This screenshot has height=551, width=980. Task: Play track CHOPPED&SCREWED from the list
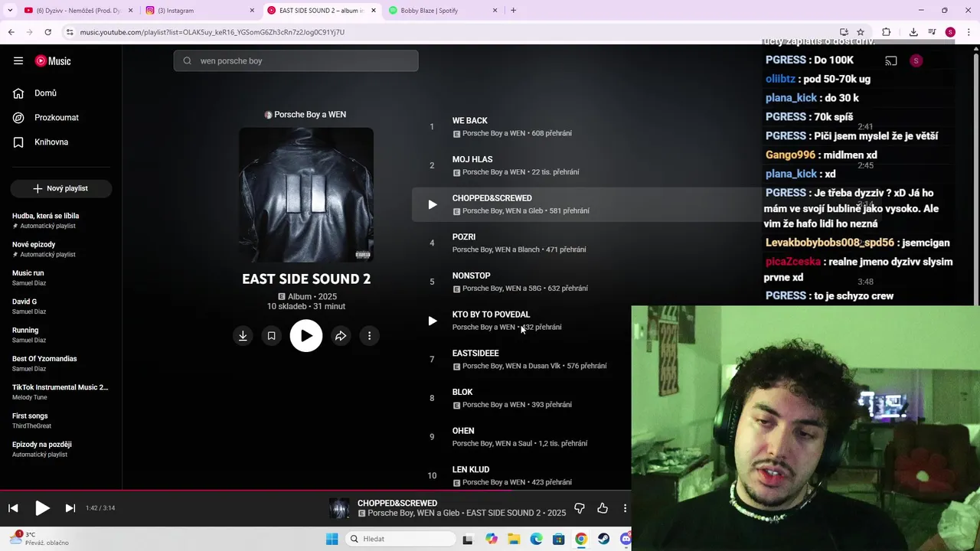click(x=433, y=204)
